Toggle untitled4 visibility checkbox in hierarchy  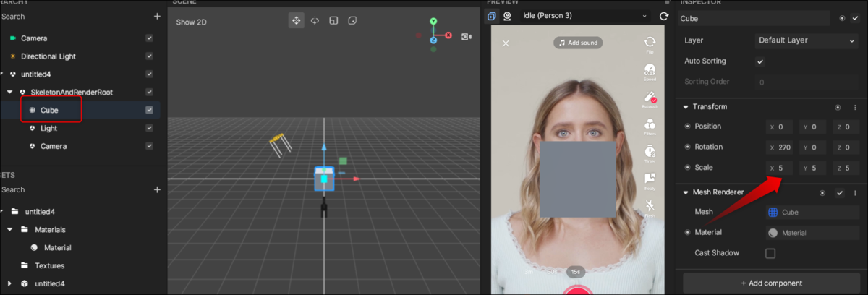click(x=149, y=74)
